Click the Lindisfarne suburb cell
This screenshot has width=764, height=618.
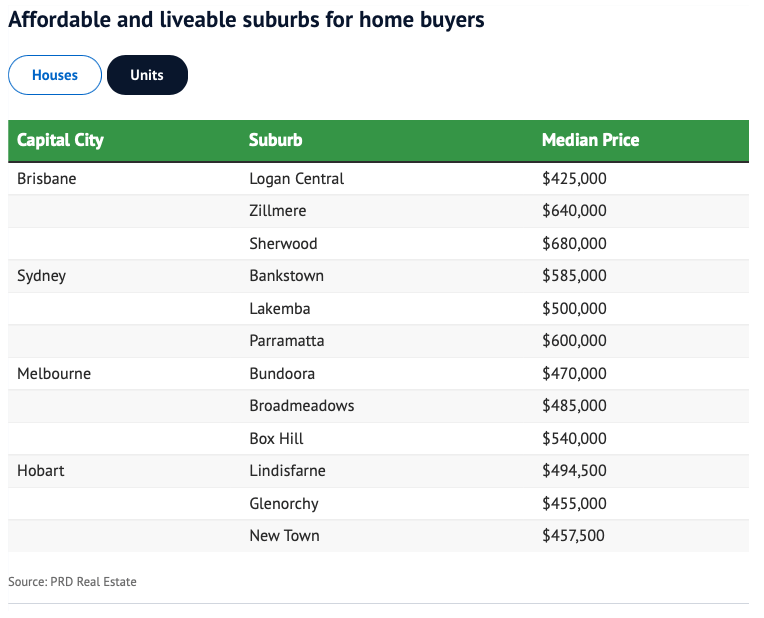point(288,470)
